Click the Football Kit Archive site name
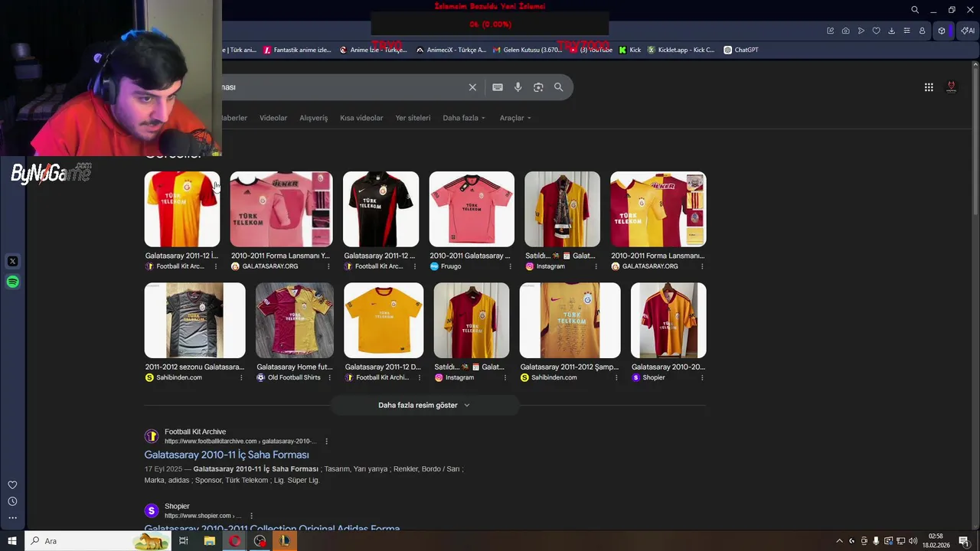Screen dimensions: 980x551 (195, 432)
